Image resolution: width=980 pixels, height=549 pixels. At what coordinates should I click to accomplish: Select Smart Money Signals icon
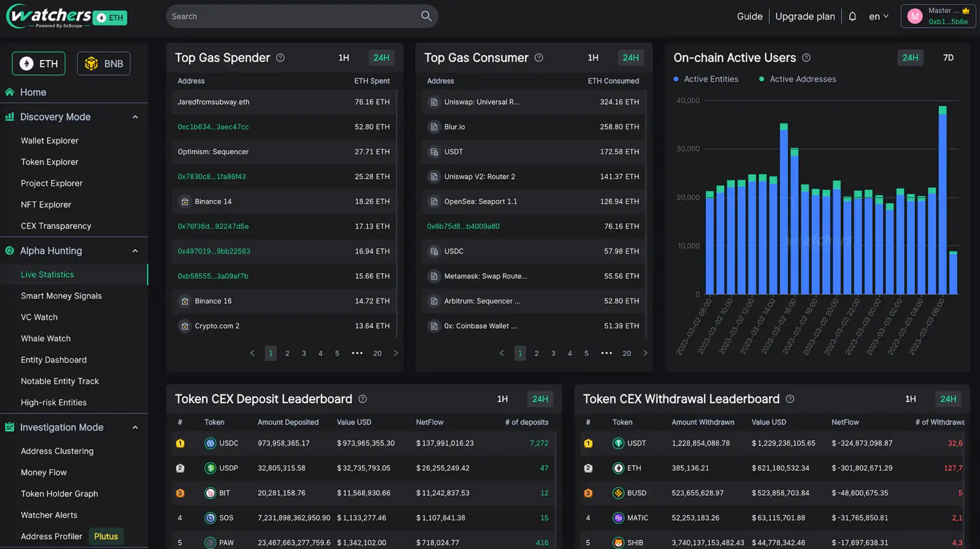tap(61, 296)
